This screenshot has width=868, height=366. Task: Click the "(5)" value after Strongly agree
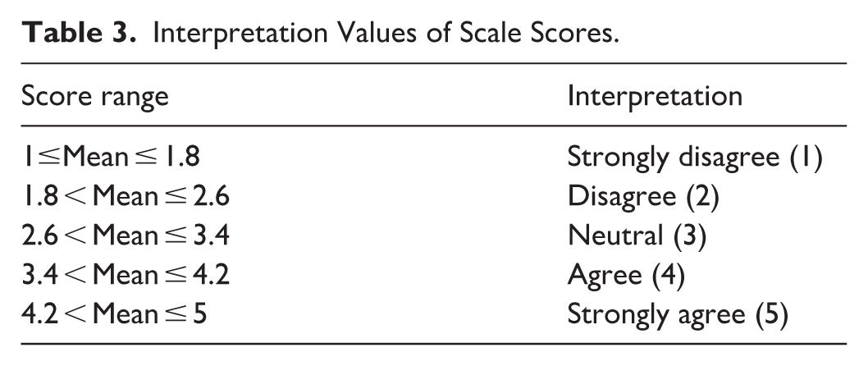(x=775, y=315)
